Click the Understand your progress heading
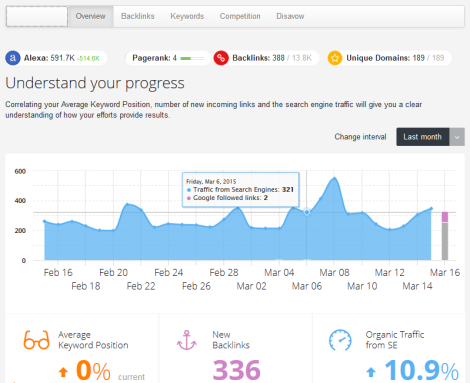Viewport: 470px width, 383px height. pos(95,83)
